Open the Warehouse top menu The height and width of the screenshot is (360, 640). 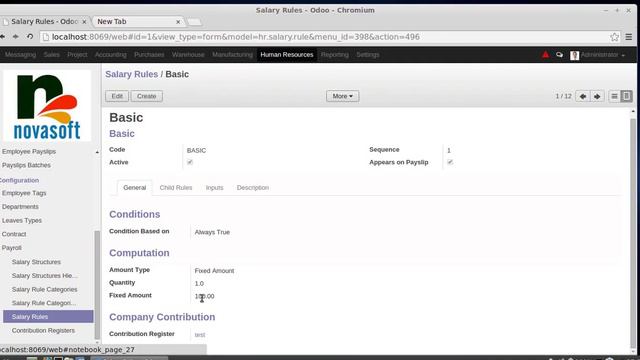click(x=188, y=55)
